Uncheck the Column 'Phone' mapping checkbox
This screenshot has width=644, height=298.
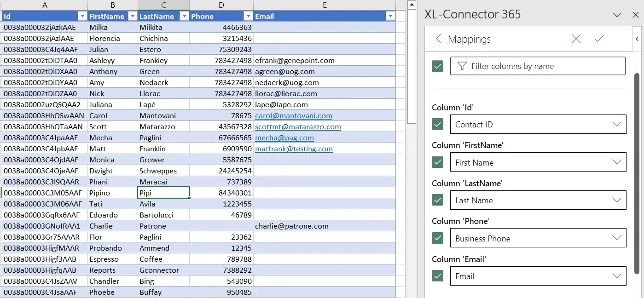[x=437, y=238]
